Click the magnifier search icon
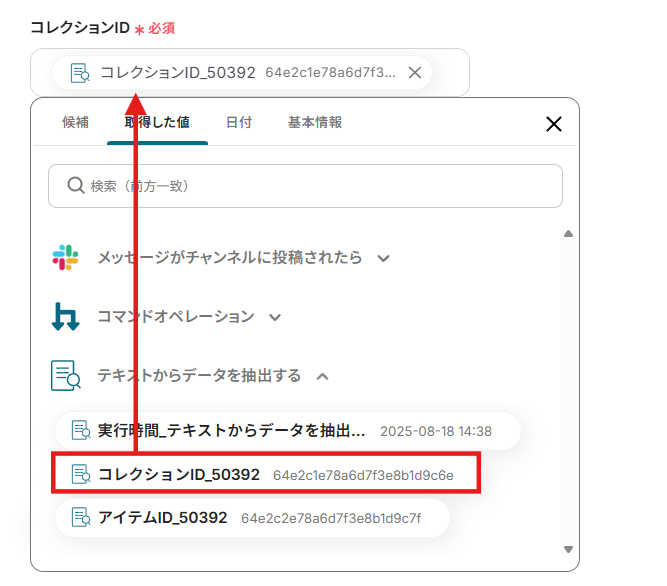 click(76, 186)
